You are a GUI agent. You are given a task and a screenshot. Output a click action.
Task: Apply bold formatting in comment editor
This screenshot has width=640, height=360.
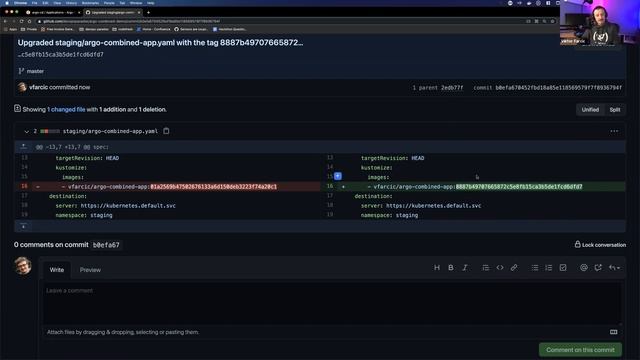pyautogui.click(x=451, y=268)
